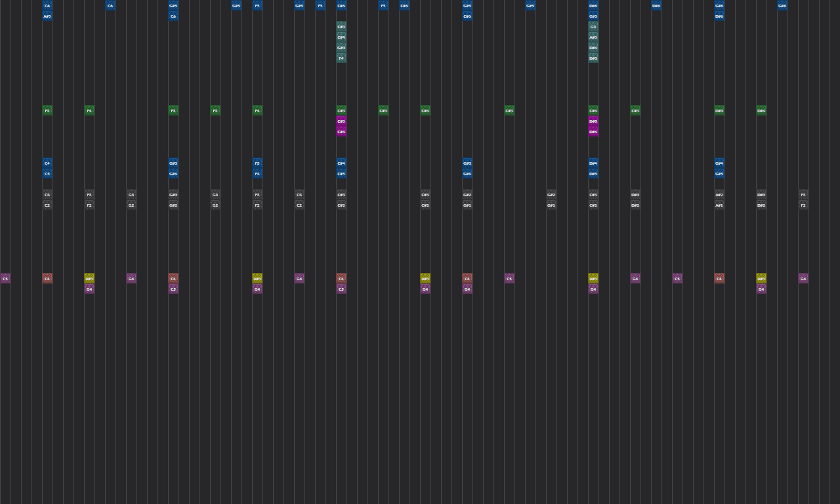The height and width of the screenshot is (504, 840).
Task: Select the teal F4 note block
Action: (341, 58)
